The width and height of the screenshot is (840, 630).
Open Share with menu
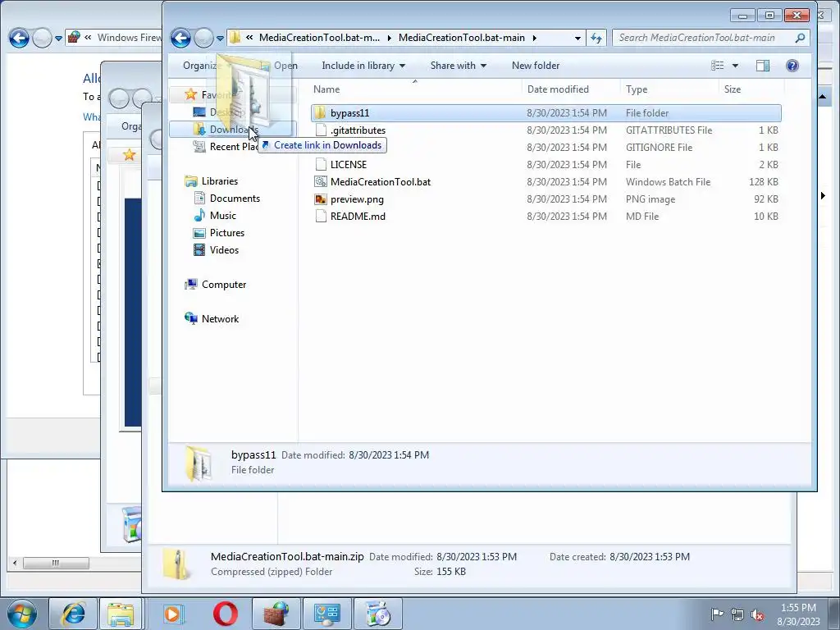tap(458, 66)
